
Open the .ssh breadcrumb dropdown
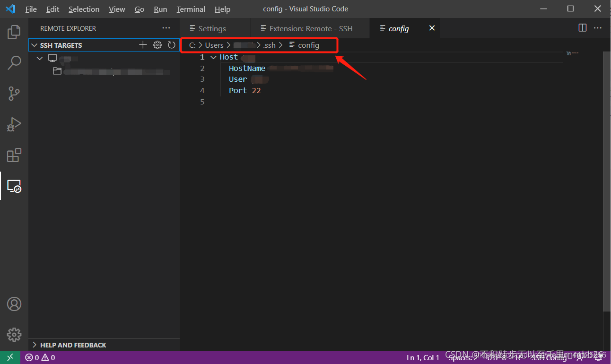point(270,45)
